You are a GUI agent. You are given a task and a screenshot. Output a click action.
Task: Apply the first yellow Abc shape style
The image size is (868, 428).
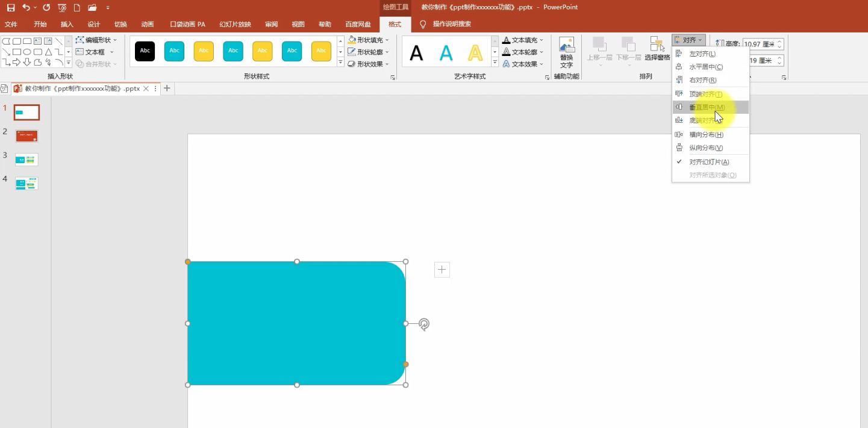[204, 51]
